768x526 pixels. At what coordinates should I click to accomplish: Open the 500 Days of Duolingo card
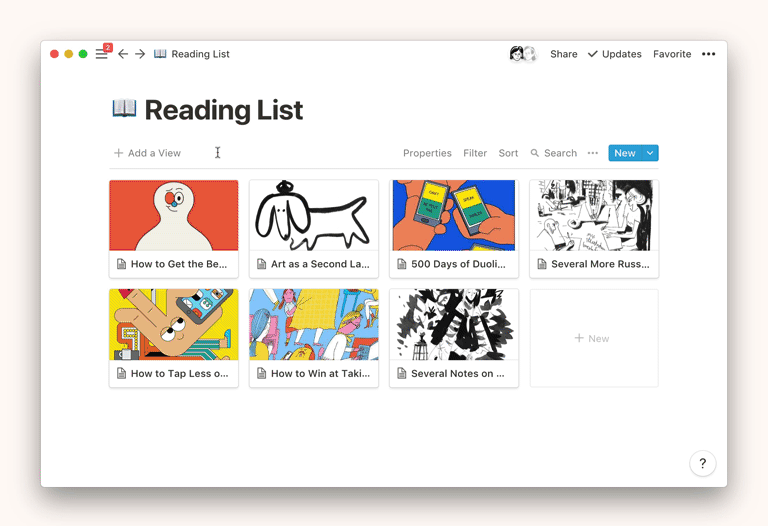coord(453,228)
